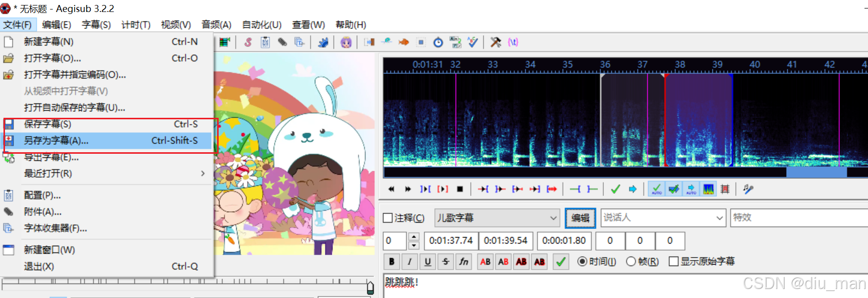Open Shift Times toolbar icon

coord(369,42)
